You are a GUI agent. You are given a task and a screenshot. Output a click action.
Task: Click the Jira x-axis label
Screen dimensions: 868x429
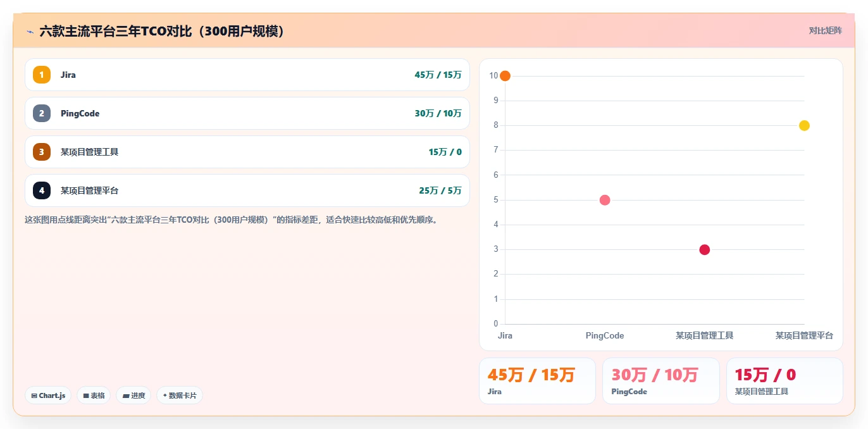[x=505, y=335]
